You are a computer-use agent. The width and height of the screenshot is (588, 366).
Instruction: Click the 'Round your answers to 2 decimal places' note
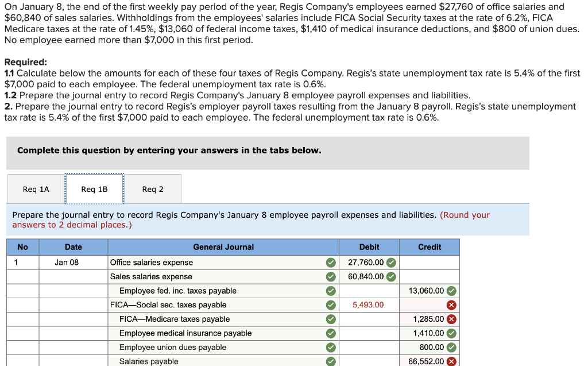251,219
